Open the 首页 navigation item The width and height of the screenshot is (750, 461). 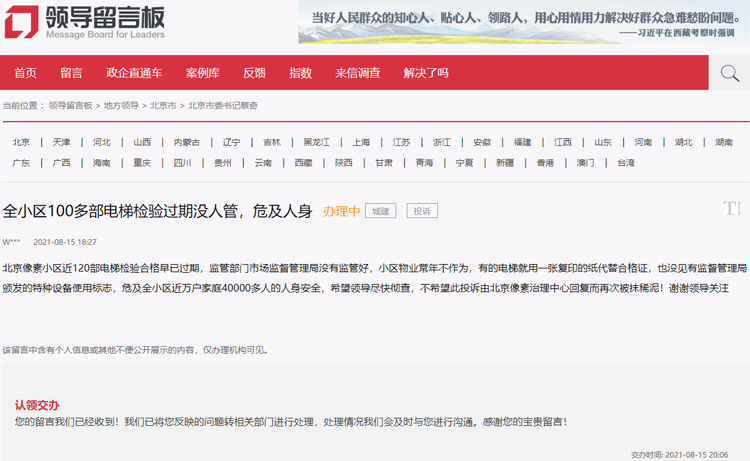(x=25, y=73)
